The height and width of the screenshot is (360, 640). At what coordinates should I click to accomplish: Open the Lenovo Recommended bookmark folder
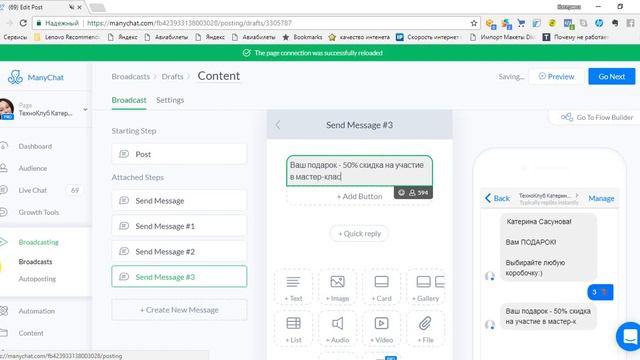[x=67, y=37]
